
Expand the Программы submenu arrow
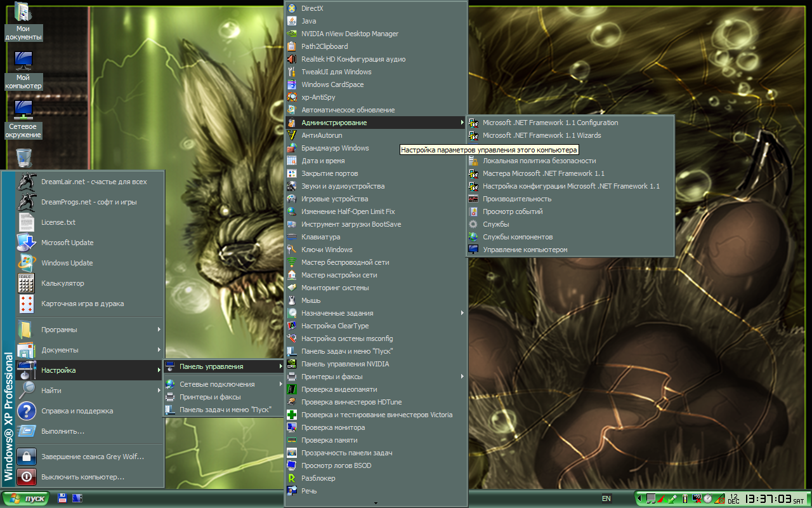click(159, 330)
